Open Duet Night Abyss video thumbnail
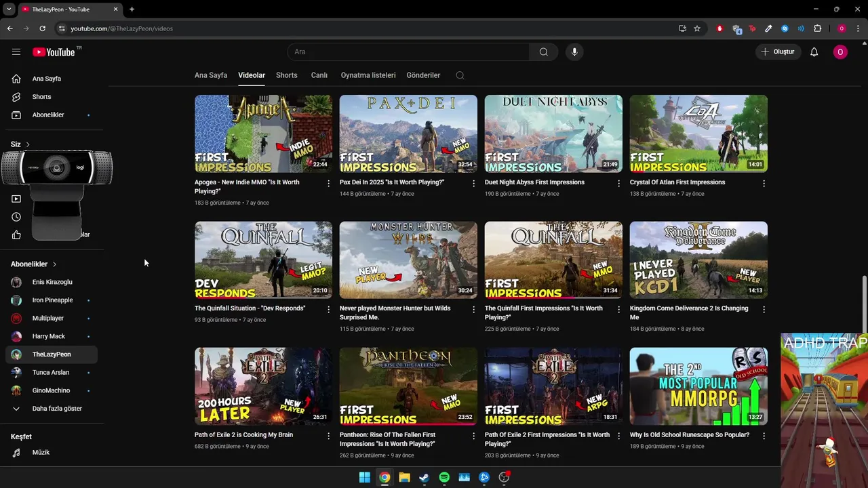Viewport: 868px width, 488px height. pos(553,134)
